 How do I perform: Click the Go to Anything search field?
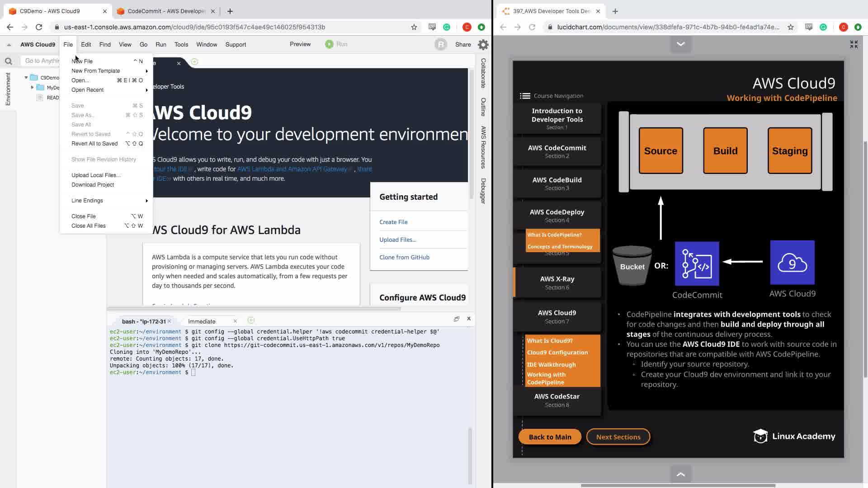tap(42, 61)
